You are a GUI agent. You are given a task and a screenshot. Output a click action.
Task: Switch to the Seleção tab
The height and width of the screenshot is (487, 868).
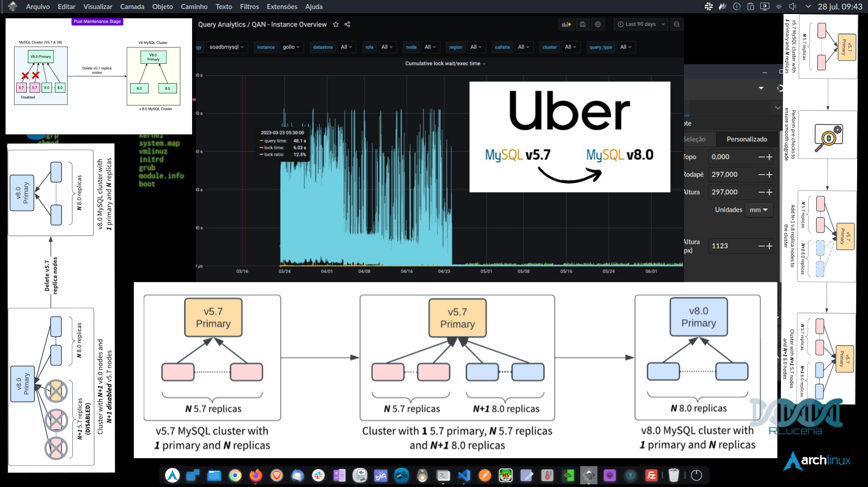[x=699, y=139]
